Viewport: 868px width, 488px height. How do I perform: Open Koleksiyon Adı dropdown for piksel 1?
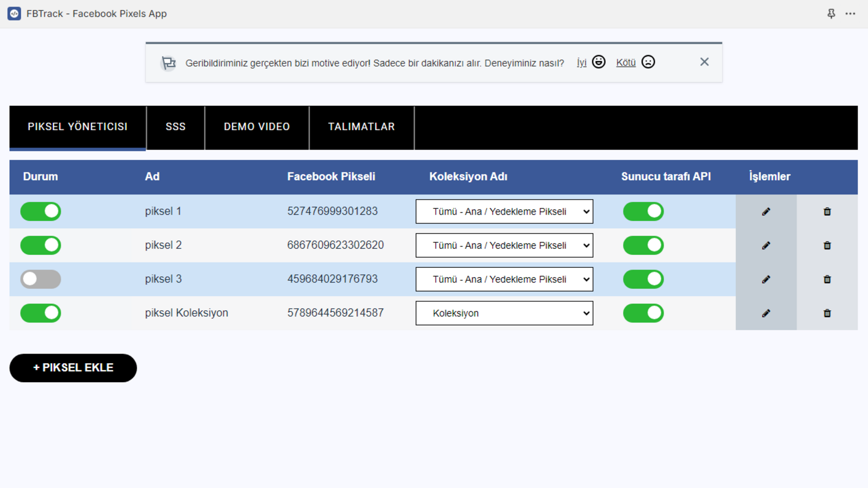tap(505, 211)
